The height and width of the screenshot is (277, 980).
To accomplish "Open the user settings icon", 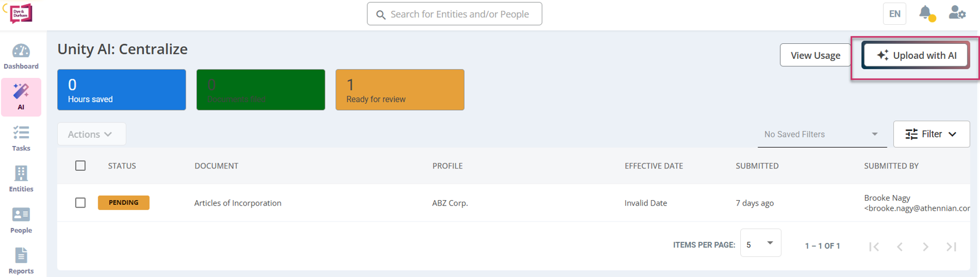I will tap(957, 13).
